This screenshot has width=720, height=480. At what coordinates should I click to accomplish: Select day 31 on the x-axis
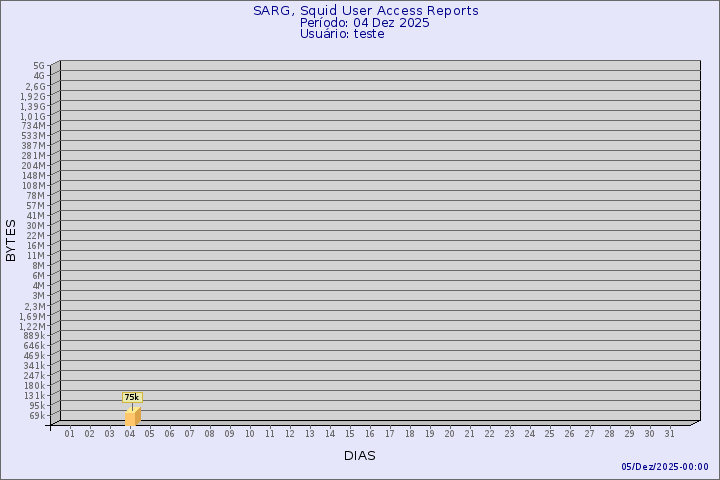tap(670, 433)
